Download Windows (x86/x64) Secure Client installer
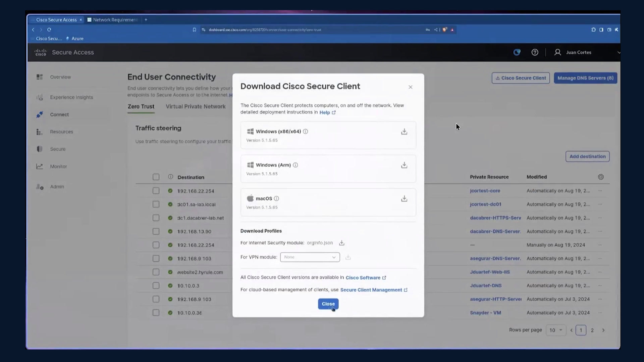The width and height of the screenshot is (644, 362). (x=404, y=131)
